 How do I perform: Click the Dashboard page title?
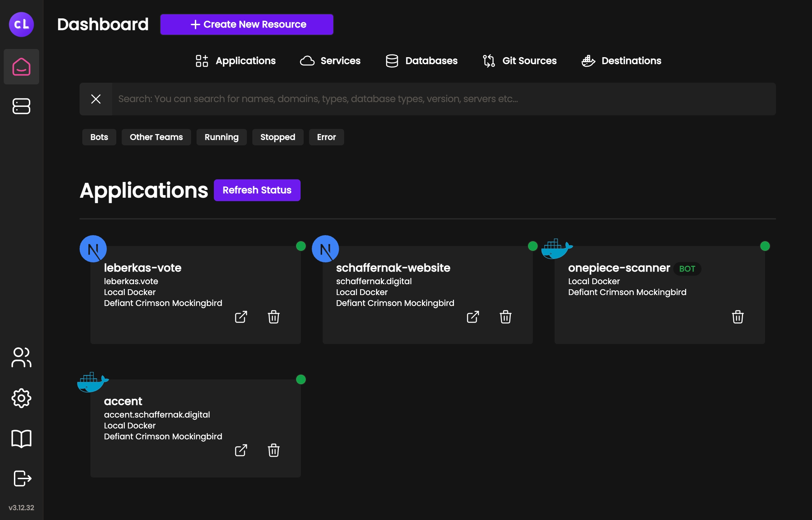(x=103, y=25)
